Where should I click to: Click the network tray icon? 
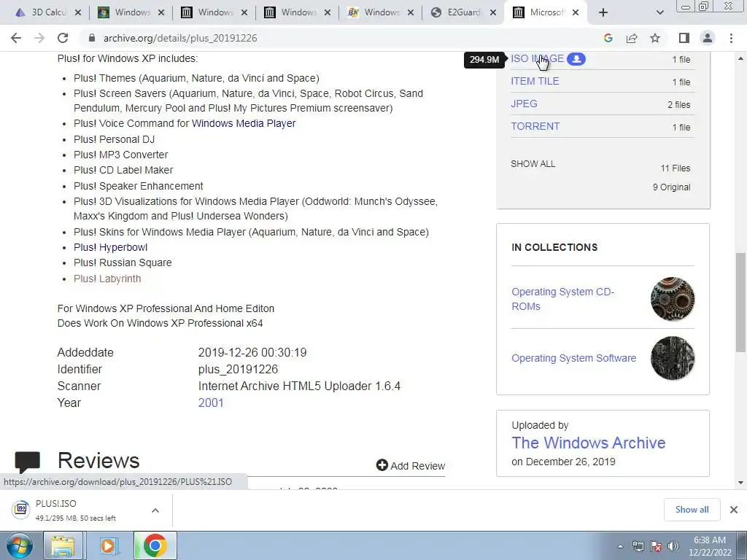tap(638, 546)
